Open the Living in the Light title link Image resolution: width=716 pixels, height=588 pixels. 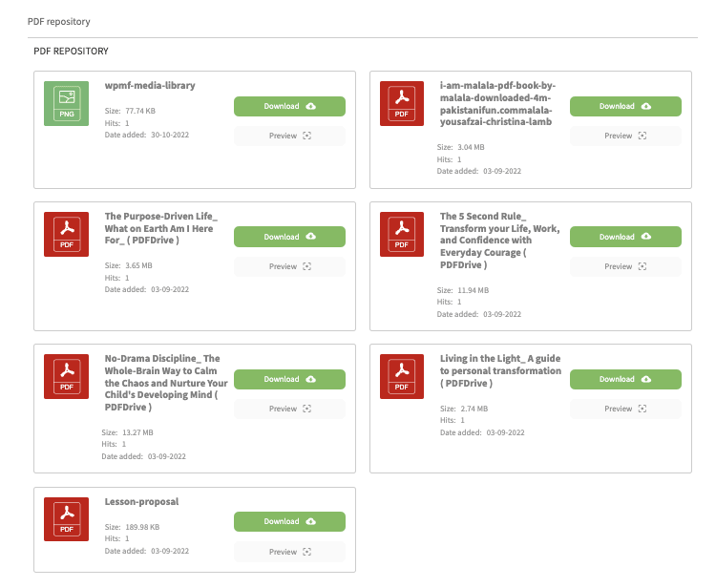pos(499,370)
